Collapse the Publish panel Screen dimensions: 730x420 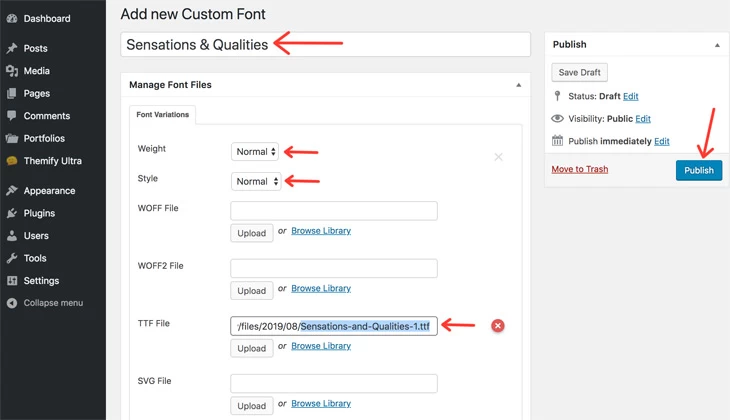pyautogui.click(x=717, y=45)
